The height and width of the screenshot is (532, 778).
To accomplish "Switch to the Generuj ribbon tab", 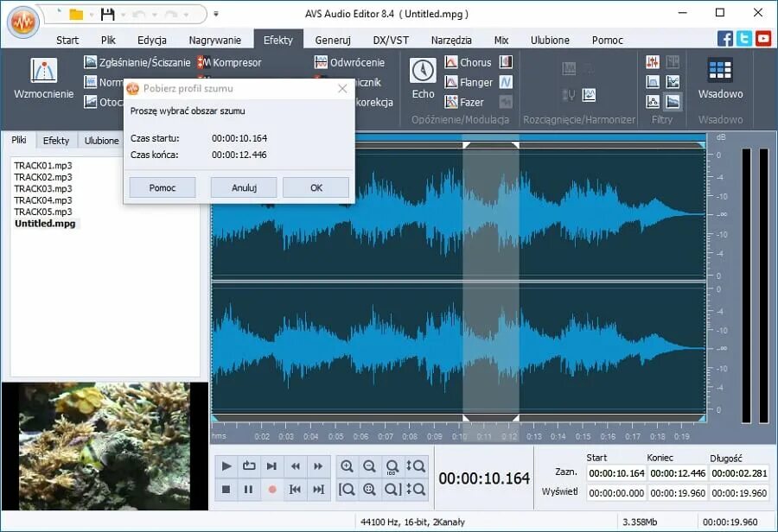I will coord(333,41).
